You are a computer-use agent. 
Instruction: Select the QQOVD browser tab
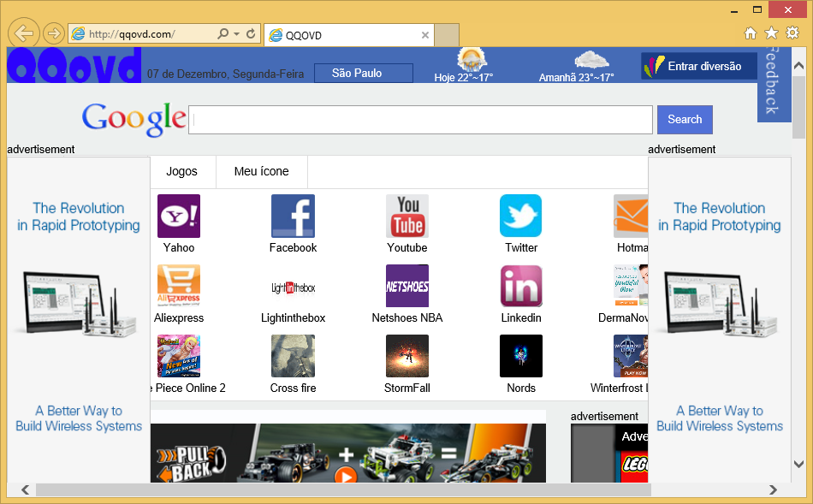click(x=349, y=35)
